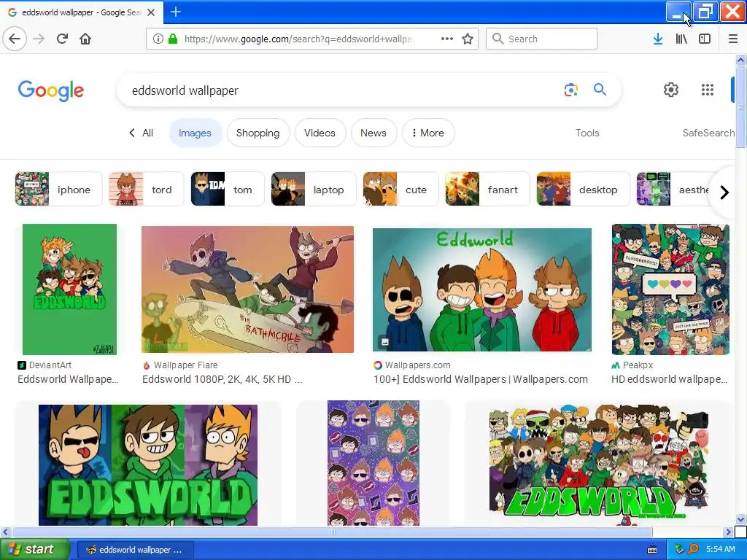The height and width of the screenshot is (560, 747).
Task: Open Wallpapers.com four characters thumbnail
Action: (x=482, y=289)
